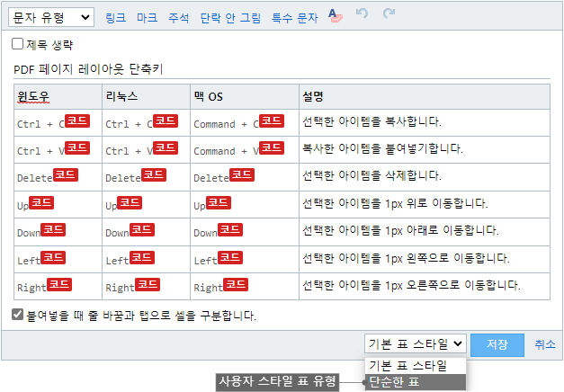Viewport: 564px width, 392px height.
Task: Click the code badge beside Right in 맥 OS column
Action: [236, 284]
